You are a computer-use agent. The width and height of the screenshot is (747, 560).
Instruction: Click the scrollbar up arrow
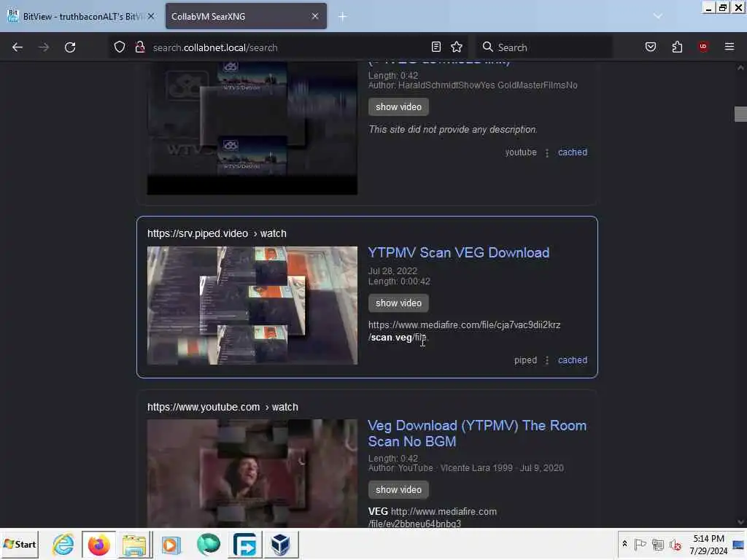(740, 68)
